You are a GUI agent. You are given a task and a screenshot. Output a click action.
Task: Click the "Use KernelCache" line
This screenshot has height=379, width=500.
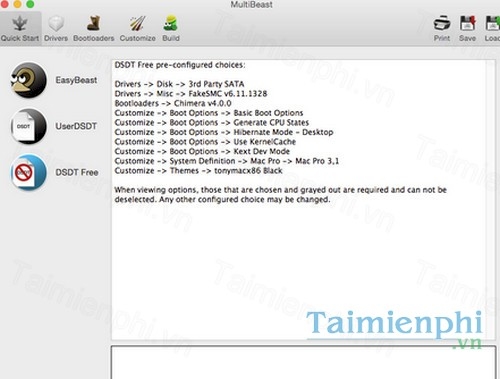click(205, 142)
